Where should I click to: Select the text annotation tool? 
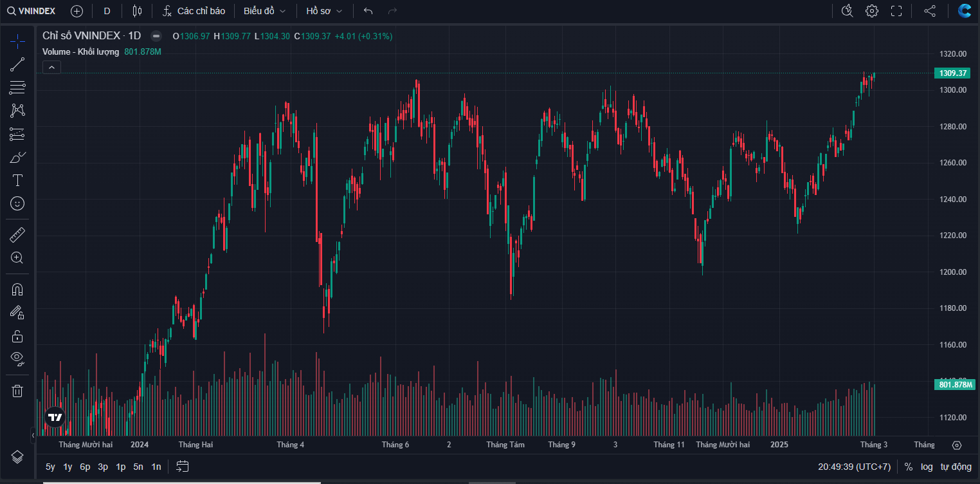[x=17, y=180]
